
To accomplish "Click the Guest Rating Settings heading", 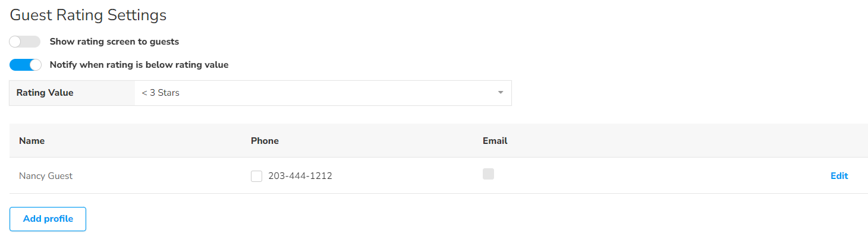I will pyautogui.click(x=88, y=15).
